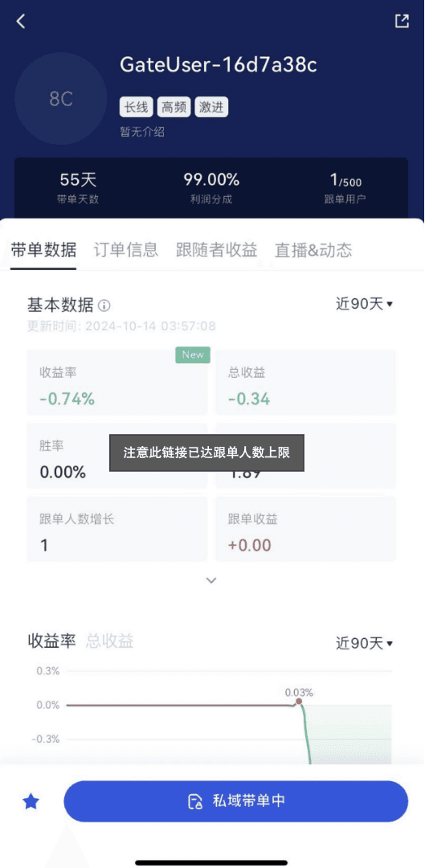Screen dimensions: 425x868
Task: Click the 0.03% point on the chart
Action: (299, 702)
